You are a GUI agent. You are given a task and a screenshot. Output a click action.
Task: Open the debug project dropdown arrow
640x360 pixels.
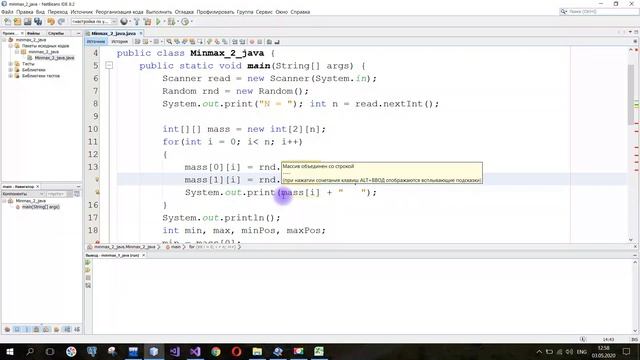(x=178, y=22)
